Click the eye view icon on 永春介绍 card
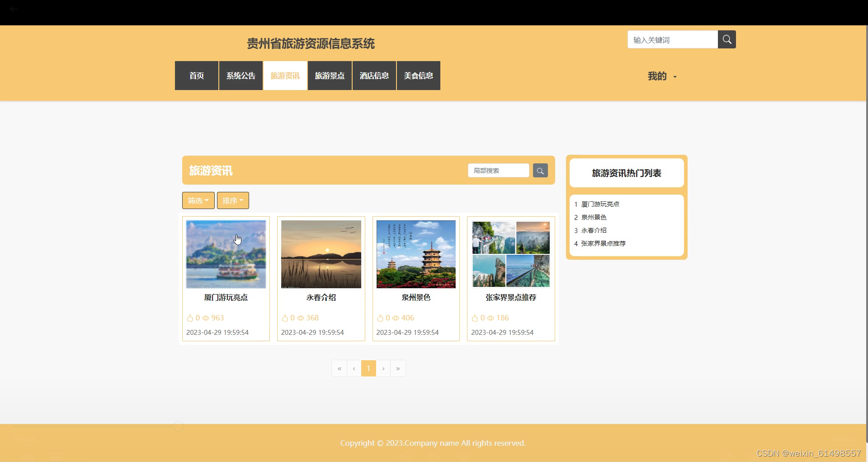Screen dimensions: 868x462 [301, 318]
